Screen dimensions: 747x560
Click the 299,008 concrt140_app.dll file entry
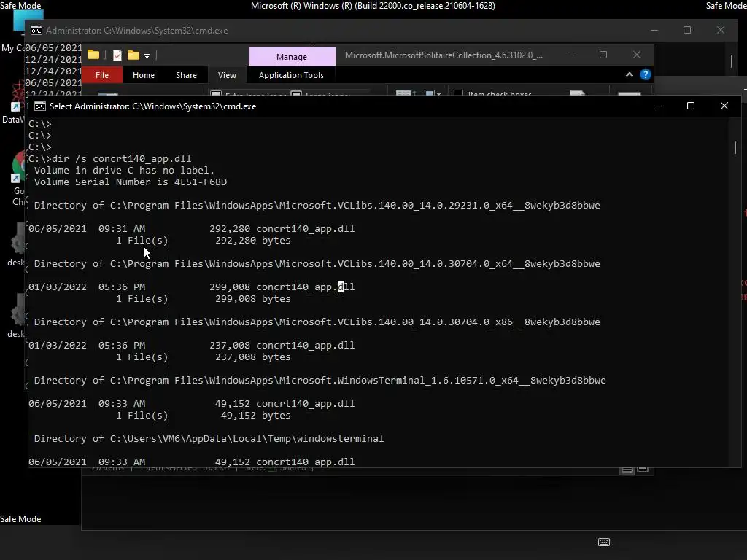coord(192,287)
